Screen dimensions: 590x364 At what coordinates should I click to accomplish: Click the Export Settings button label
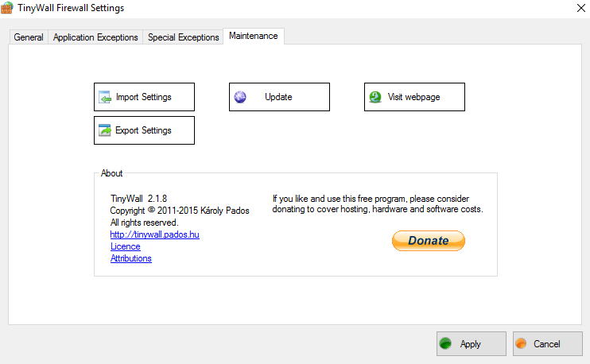143,130
